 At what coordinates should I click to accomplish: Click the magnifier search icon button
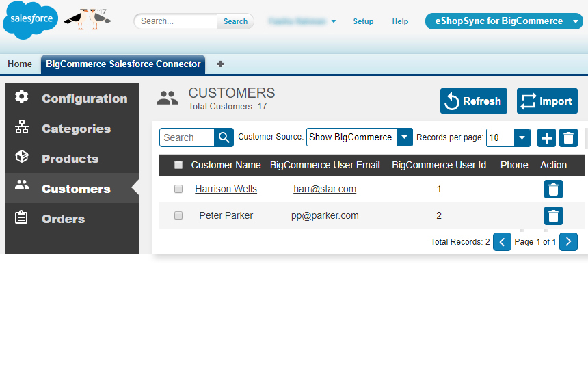pos(224,137)
